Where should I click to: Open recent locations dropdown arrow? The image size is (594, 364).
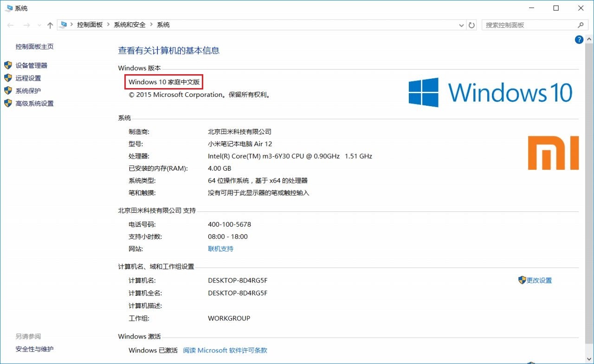[39, 26]
